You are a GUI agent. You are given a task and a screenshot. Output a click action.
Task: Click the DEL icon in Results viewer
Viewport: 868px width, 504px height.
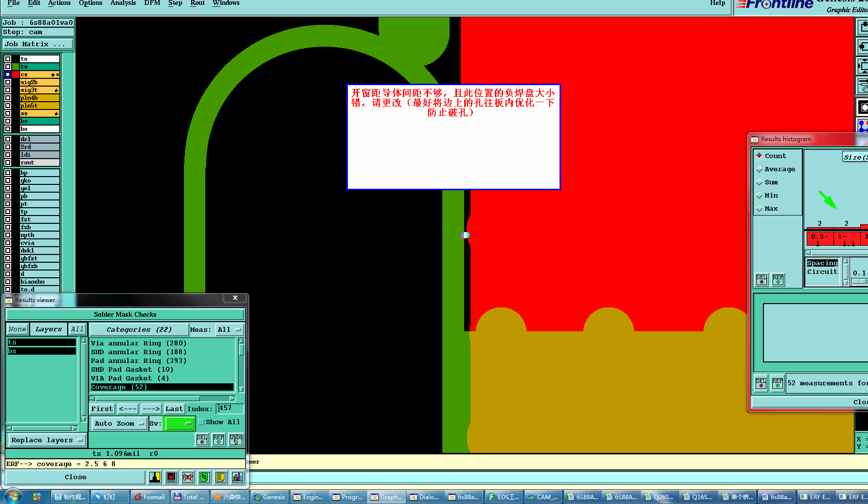(202, 439)
